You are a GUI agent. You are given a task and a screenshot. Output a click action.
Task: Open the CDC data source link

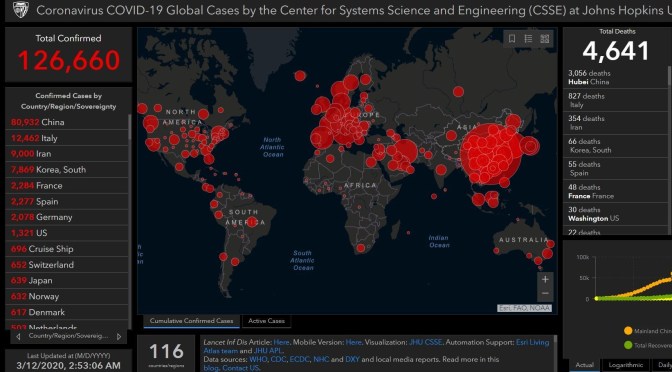[x=278, y=359]
